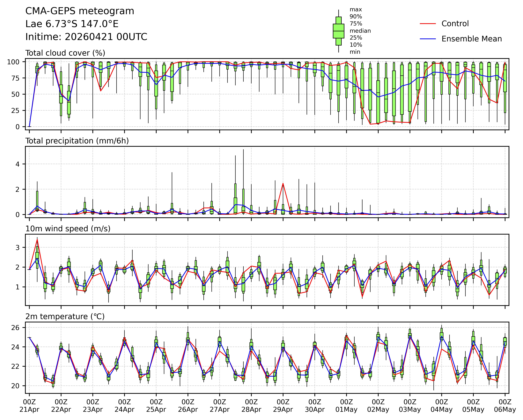Click the 'Control' legend label
This screenshot has width=523, height=420.
[455, 24]
